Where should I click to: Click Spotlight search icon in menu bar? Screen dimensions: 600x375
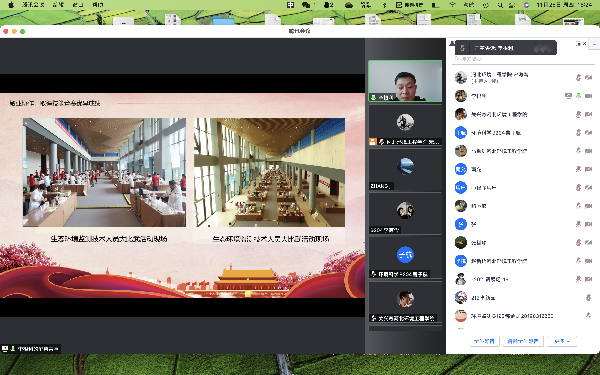click(500, 5)
